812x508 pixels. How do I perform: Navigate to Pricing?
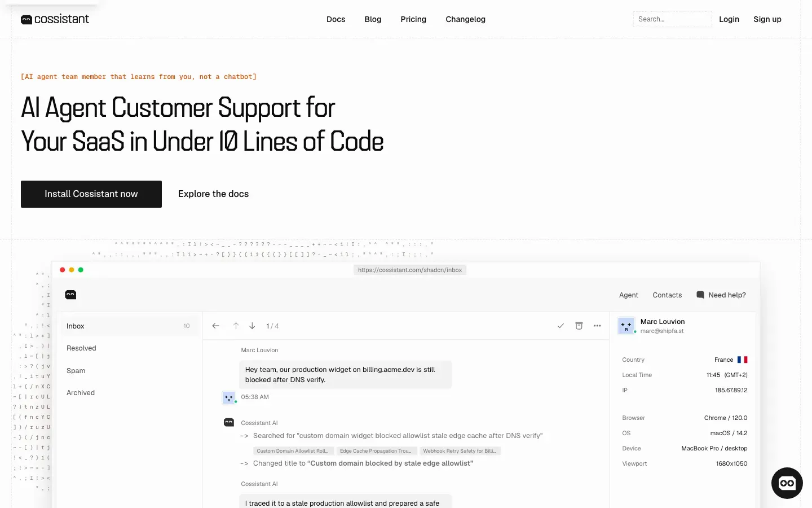[413, 19]
